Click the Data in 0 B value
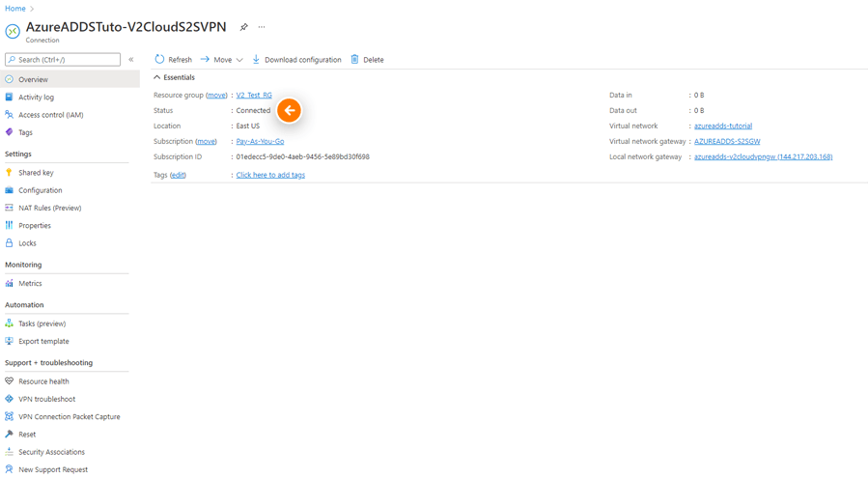Image resolution: width=868 pixels, height=478 pixels. [699, 96]
